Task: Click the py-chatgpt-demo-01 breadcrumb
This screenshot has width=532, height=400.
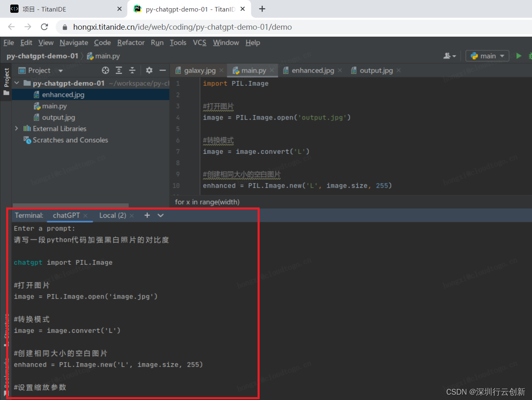Action: pos(42,56)
